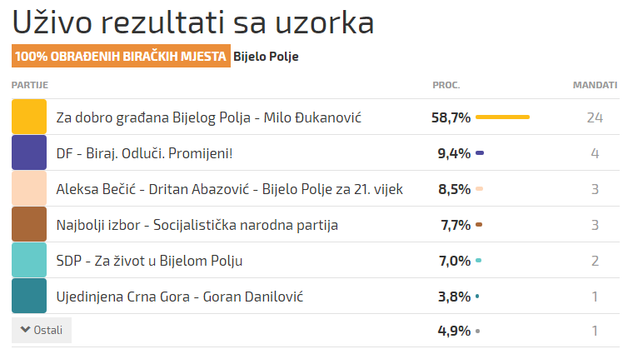Open Aleksa Bečić - Dritan Abazović list
This screenshot has width=628, height=364.
tap(229, 189)
